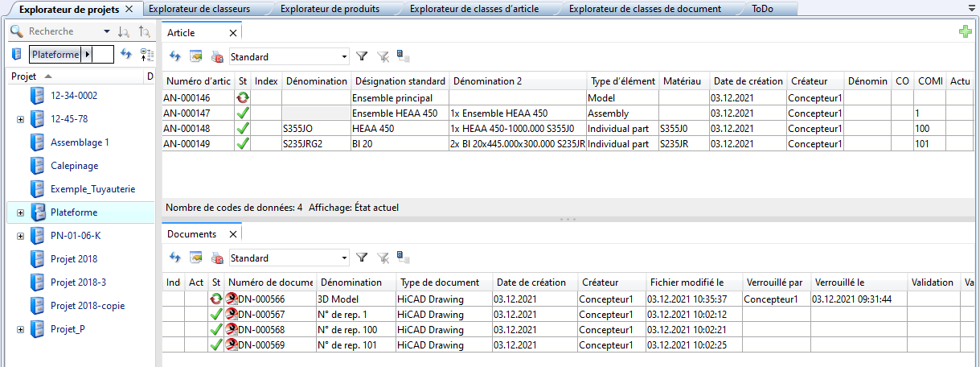The height and width of the screenshot is (367, 980).
Task: Open the Standard dropdown in the Article toolbar
Action: 344,57
